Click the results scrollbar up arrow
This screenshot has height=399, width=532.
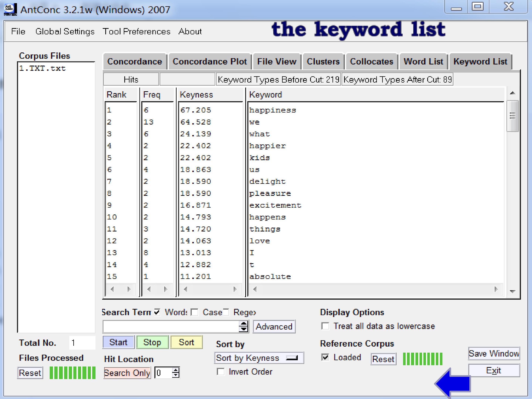(x=512, y=93)
